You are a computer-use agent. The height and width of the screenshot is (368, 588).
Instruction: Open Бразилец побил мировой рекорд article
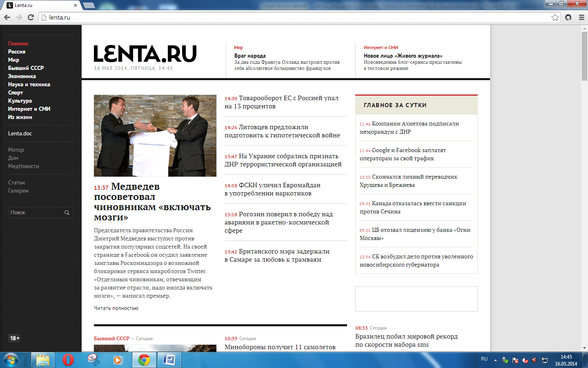406,341
